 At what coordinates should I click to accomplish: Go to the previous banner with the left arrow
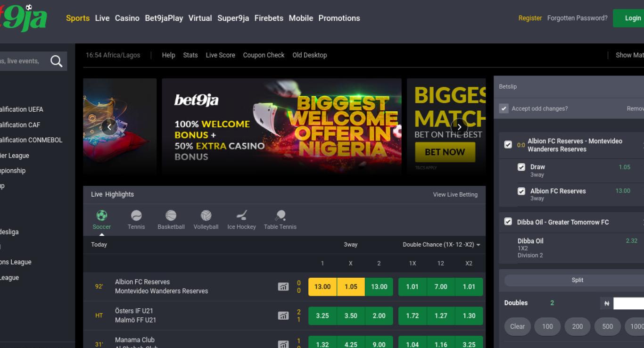[109, 127]
